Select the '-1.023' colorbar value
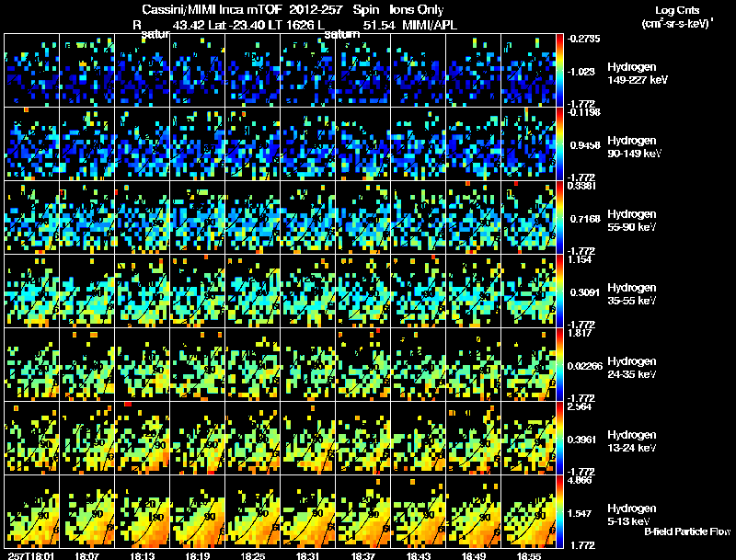The width and height of the screenshot is (736, 560). 581,72
